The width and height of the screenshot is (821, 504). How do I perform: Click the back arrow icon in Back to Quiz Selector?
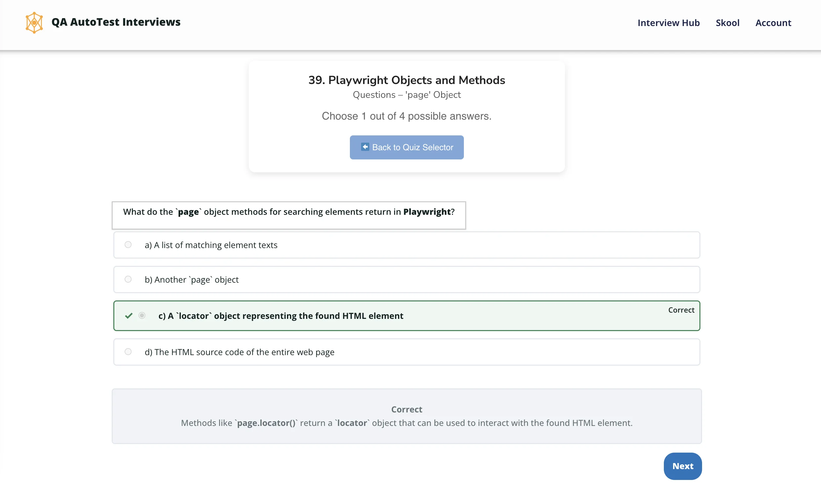point(365,147)
